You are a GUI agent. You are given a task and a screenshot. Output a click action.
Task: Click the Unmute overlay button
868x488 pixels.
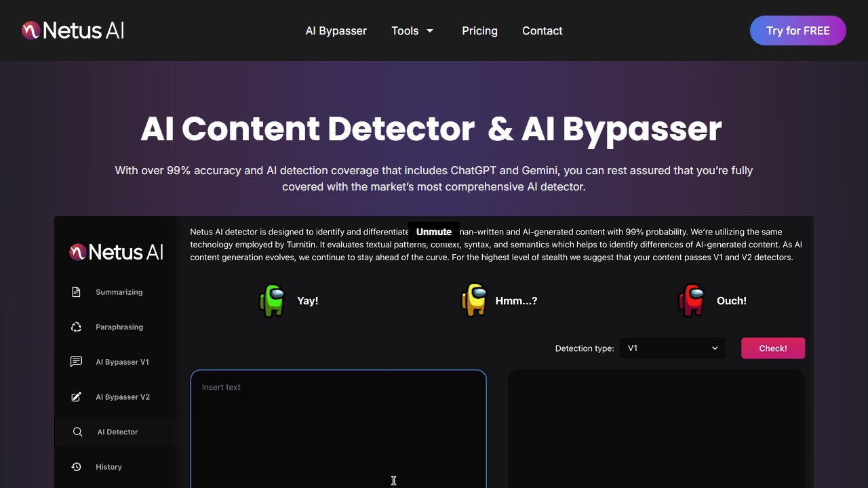434,232
